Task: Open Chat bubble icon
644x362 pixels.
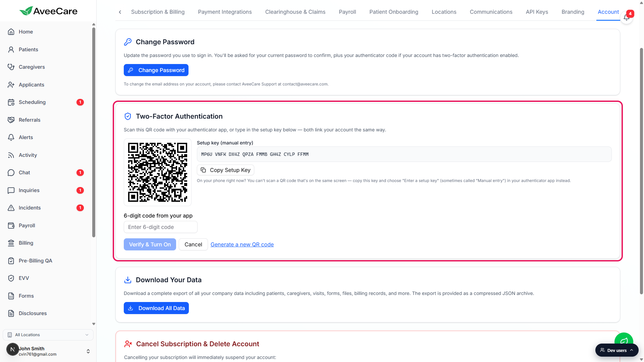Action: (11, 173)
